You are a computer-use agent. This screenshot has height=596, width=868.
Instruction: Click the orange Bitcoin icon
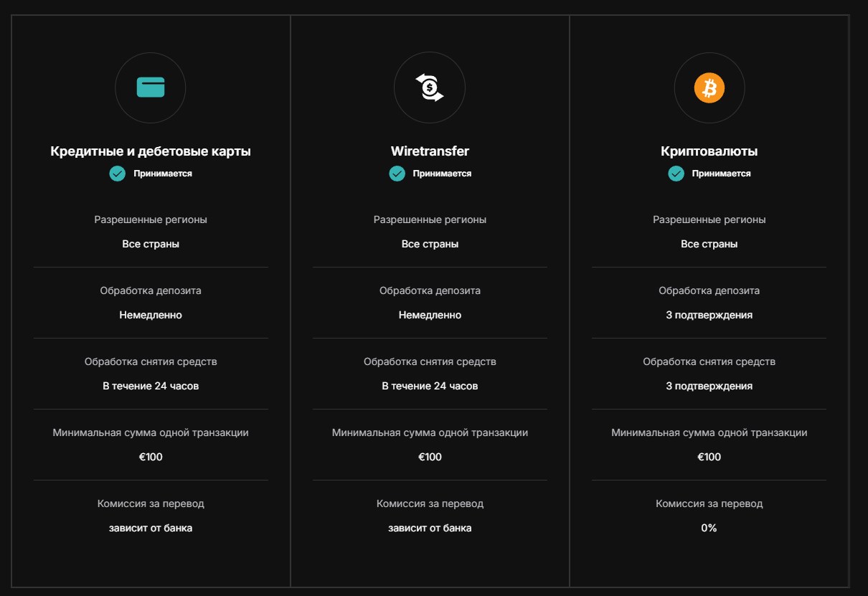coord(709,87)
